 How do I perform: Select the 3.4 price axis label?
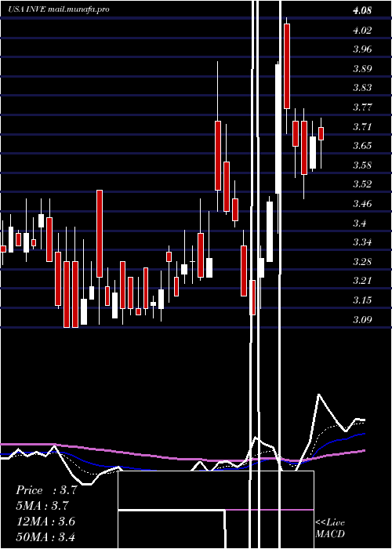click(x=360, y=223)
